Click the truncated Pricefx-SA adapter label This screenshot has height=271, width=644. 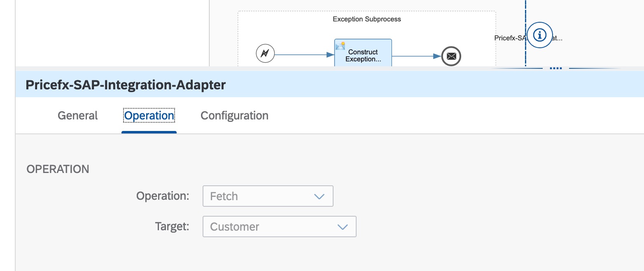[510, 38]
